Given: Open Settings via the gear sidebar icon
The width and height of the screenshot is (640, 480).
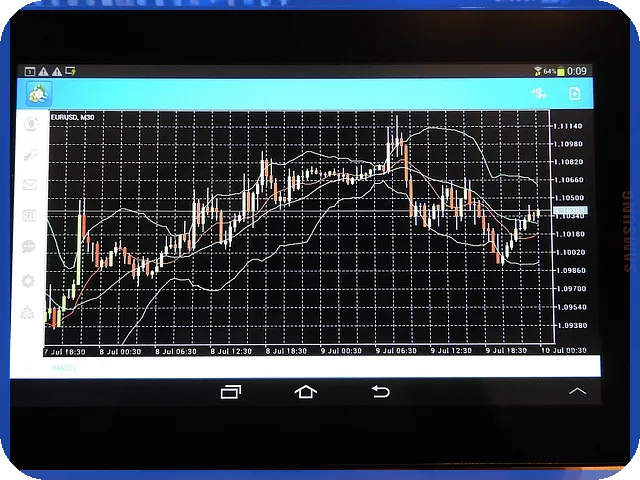Looking at the screenshot, I should click(28, 281).
